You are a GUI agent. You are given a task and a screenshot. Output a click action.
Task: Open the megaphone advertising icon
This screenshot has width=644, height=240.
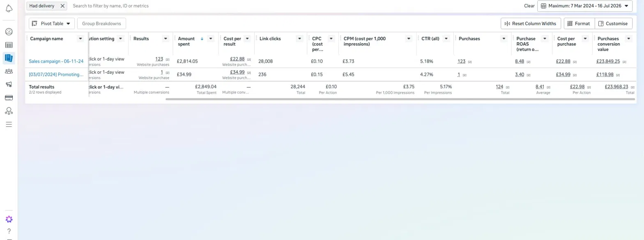tap(9, 84)
